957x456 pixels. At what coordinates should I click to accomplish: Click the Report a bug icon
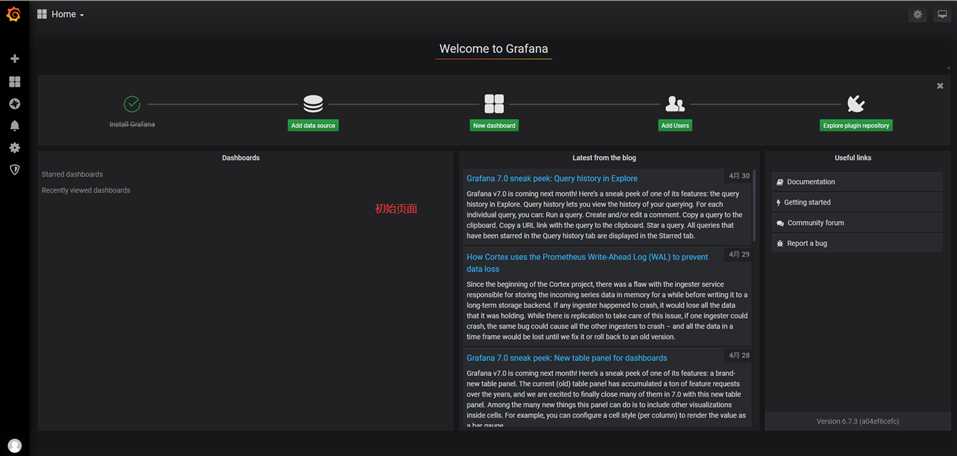pos(779,244)
